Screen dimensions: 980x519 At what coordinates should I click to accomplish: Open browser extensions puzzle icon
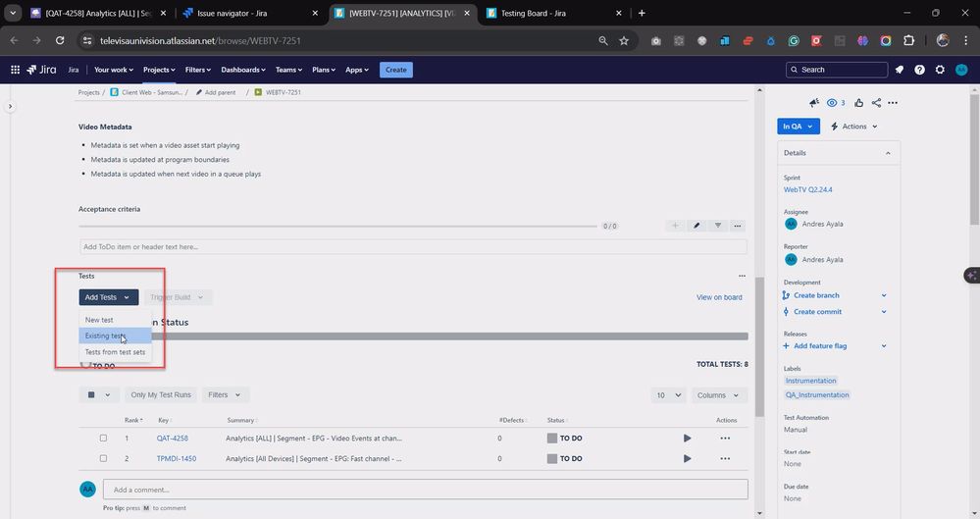(908, 40)
